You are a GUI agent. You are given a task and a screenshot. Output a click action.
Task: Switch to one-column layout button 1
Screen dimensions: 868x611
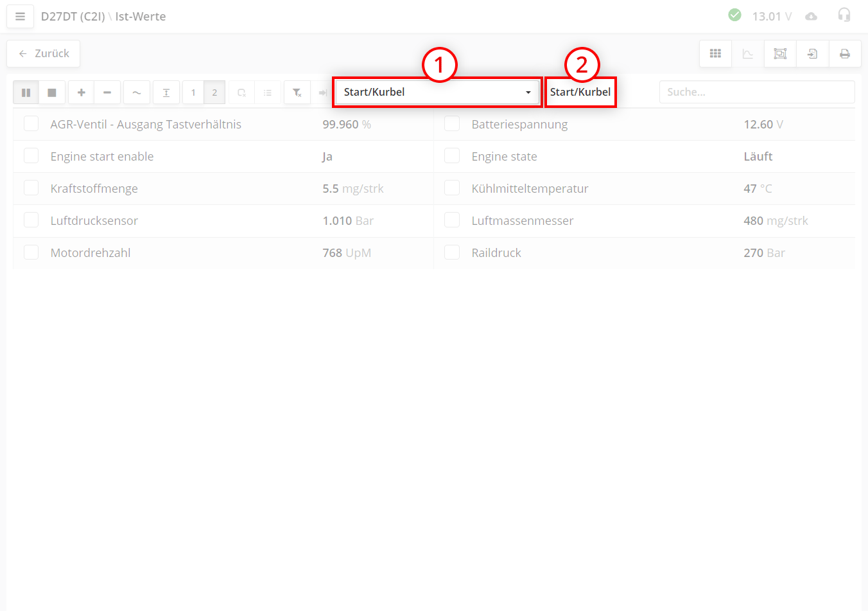pyautogui.click(x=193, y=93)
